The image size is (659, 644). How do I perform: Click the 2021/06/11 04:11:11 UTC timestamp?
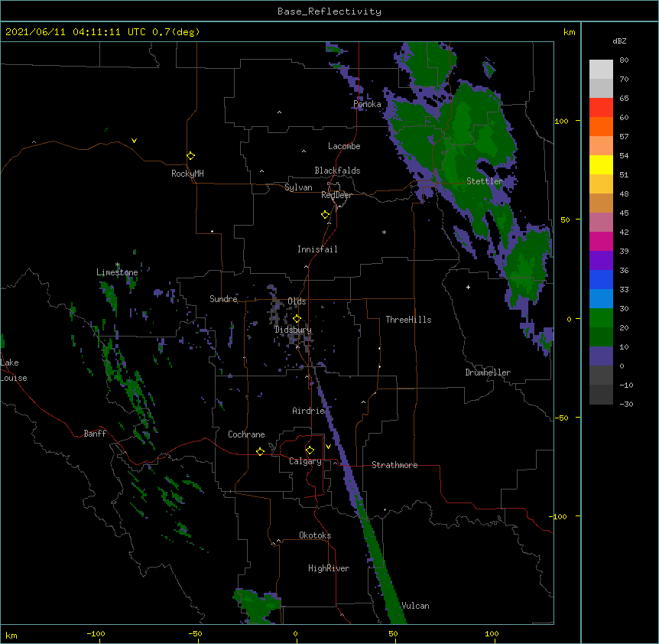tap(75, 32)
